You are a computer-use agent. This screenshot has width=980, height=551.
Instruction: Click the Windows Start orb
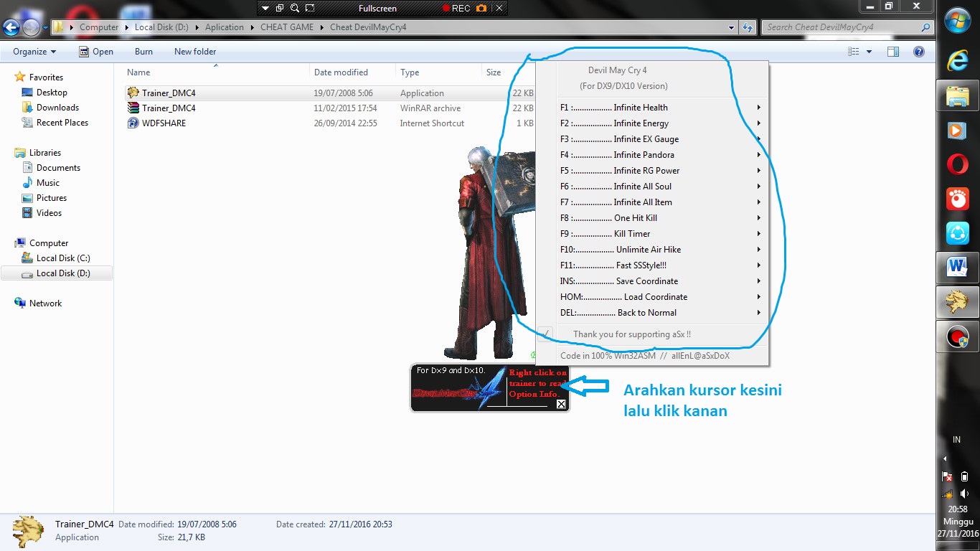pyautogui.click(x=958, y=20)
